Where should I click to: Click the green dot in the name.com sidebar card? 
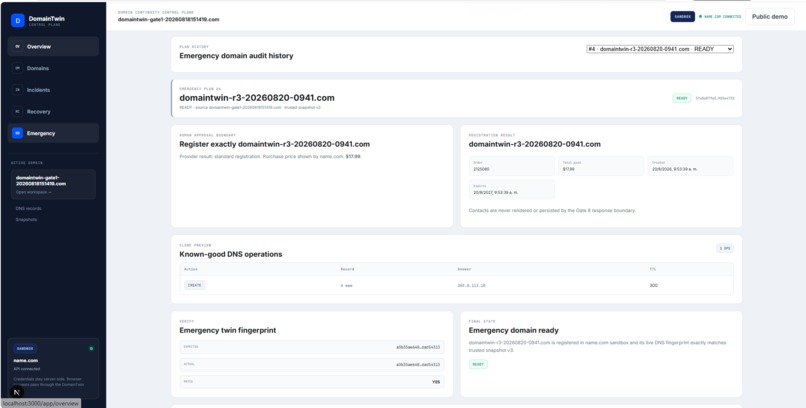[x=91, y=348]
